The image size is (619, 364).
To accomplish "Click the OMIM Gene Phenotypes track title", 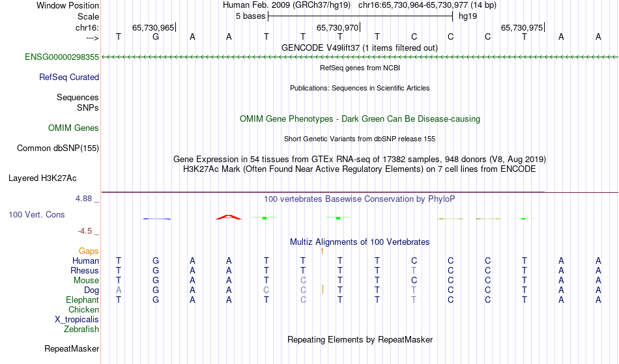I will pos(360,119).
